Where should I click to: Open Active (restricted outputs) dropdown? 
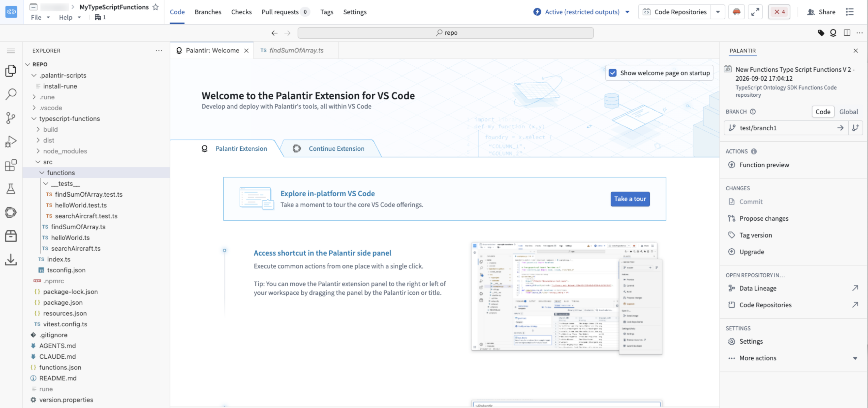(582, 12)
